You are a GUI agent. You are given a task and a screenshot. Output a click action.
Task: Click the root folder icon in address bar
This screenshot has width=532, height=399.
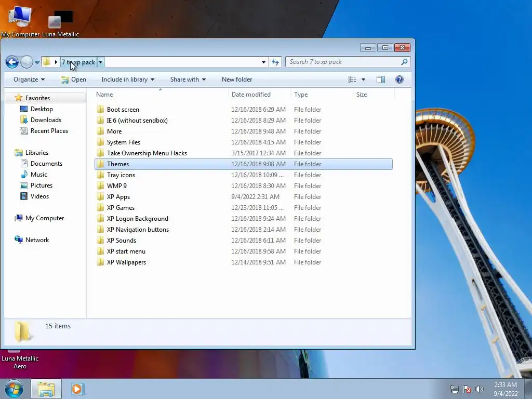(x=47, y=62)
